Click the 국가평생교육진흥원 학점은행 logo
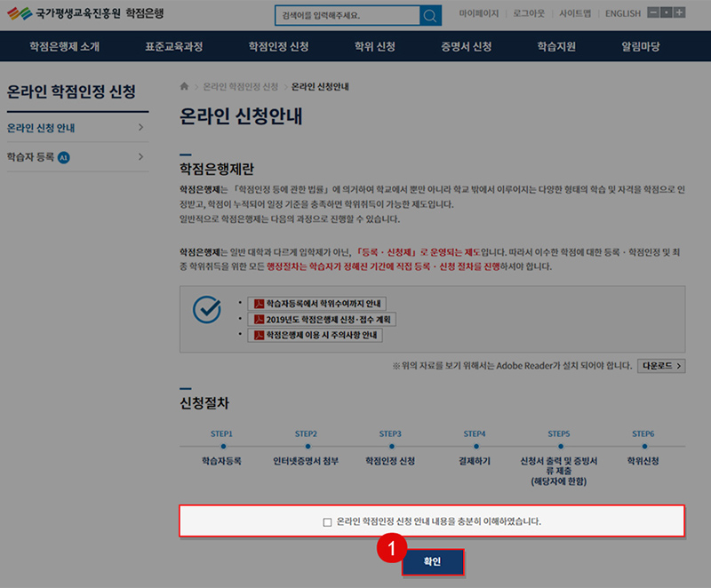The width and height of the screenshot is (711, 588). click(x=85, y=14)
